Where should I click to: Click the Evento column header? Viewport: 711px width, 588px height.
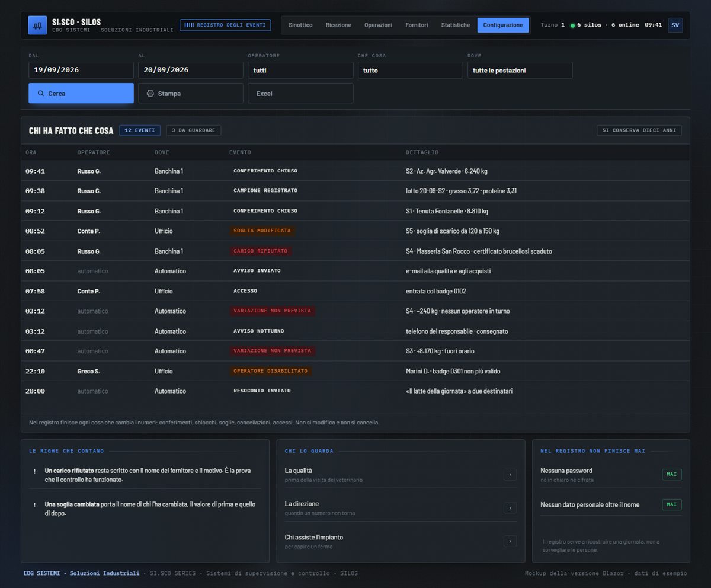(240, 152)
